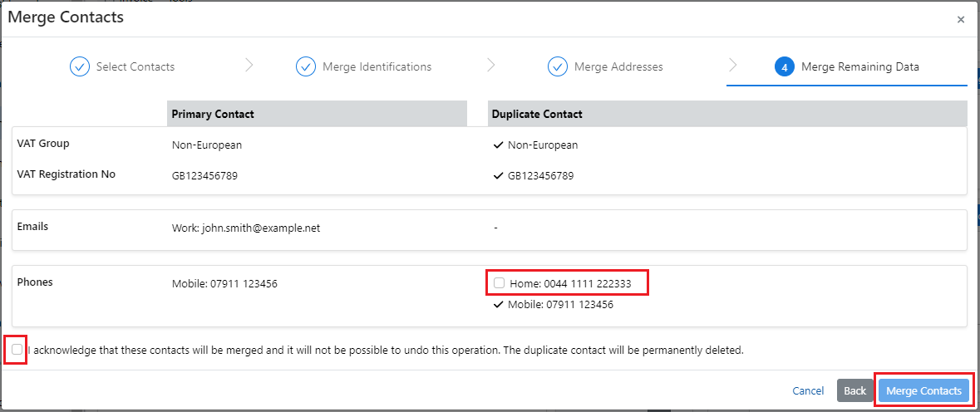Image resolution: width=980 pixels, height=412 pixels.
Task: Tick the Home: 0044 1111 222333 checkbox
Action: [500, 283]
